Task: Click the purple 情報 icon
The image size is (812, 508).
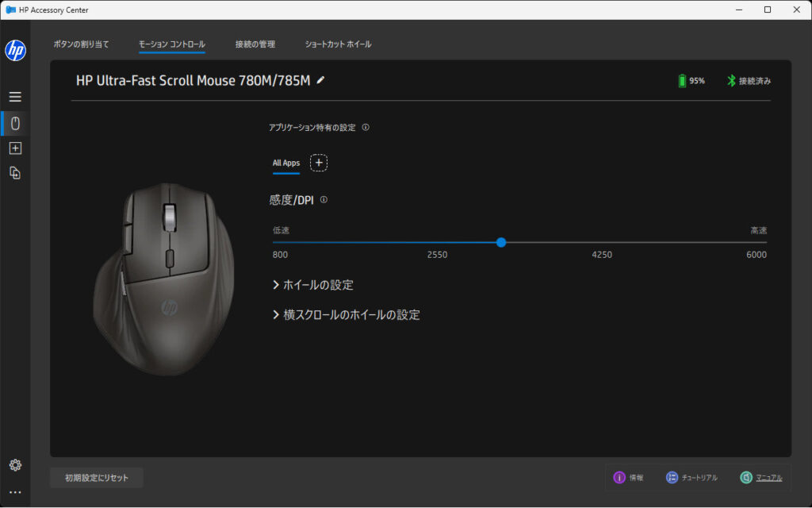Action: pos(619,477)
